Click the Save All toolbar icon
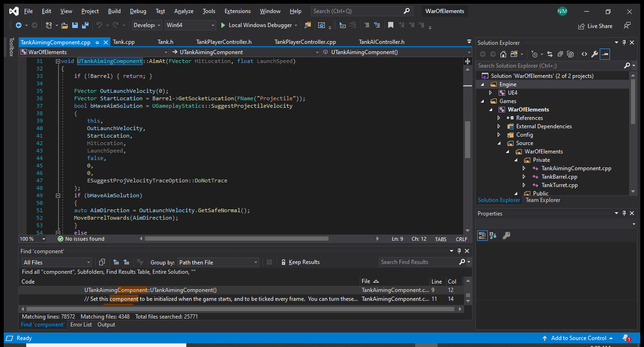 click(86, 25)
